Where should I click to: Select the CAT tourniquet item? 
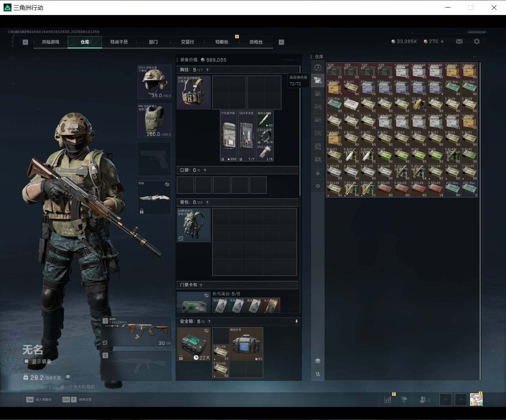(265, 136)
